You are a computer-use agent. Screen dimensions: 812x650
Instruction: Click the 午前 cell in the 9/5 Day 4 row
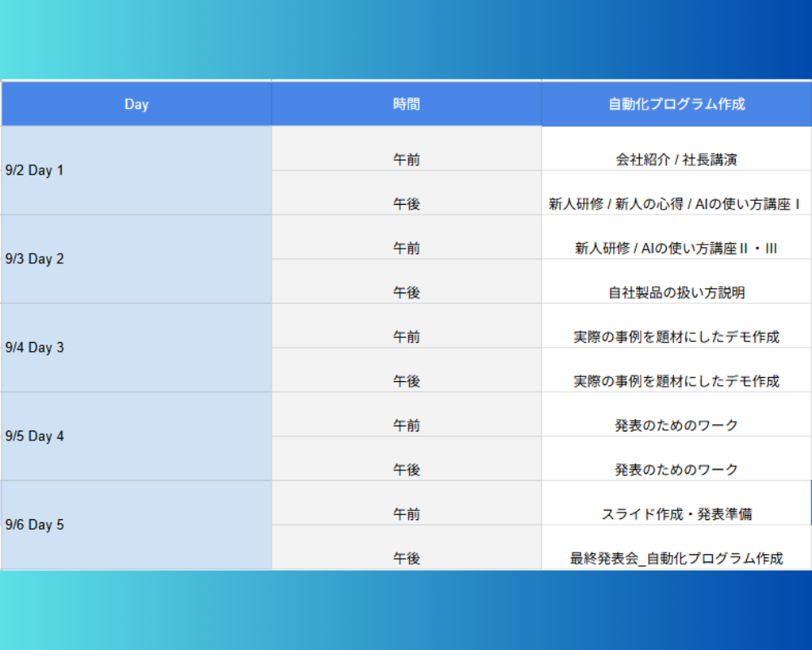pos(407,414)
